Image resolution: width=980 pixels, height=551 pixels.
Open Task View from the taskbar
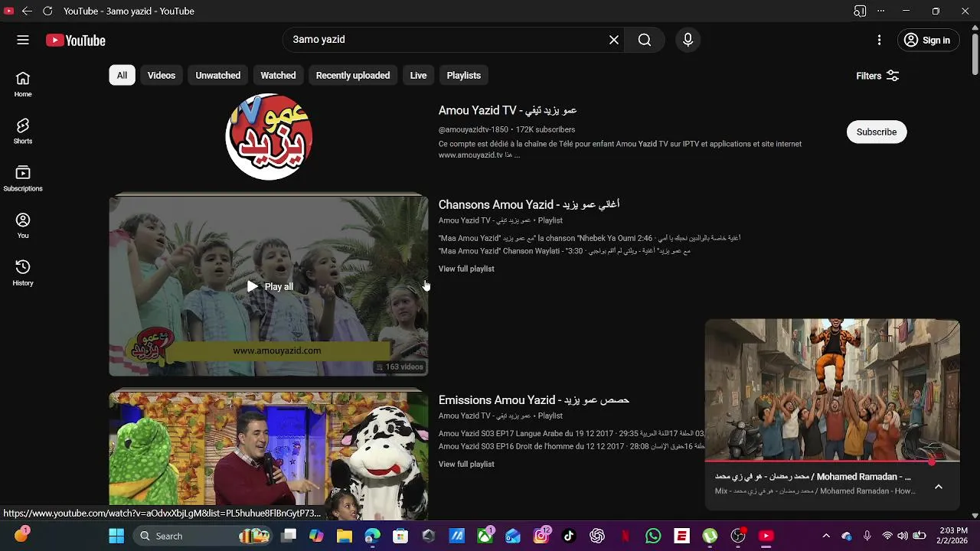tap(289, 536)
